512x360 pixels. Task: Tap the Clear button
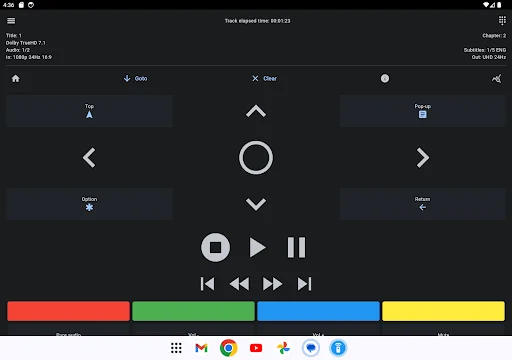(x=264, y=79)
